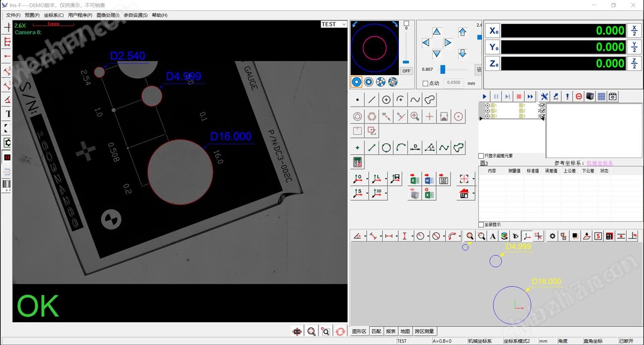Select the point measurement tool
The height and width of the screenshot is (345, 644).
click(358, 100)
